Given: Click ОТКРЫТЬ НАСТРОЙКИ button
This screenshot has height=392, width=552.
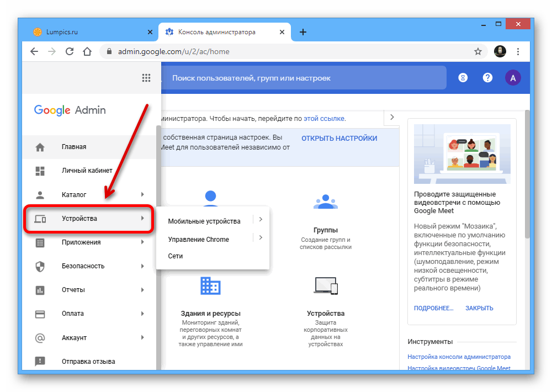Looking at the screenshot, I should coord(339,139).
